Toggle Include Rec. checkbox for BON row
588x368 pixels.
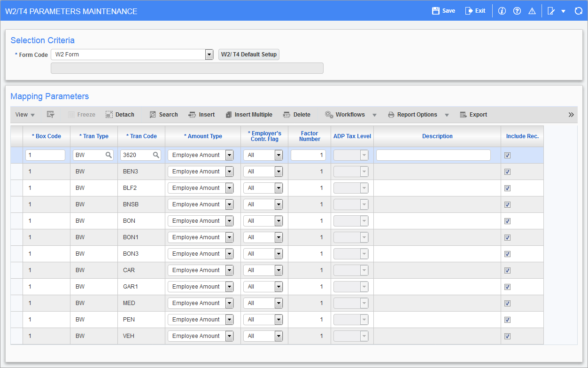507,221
